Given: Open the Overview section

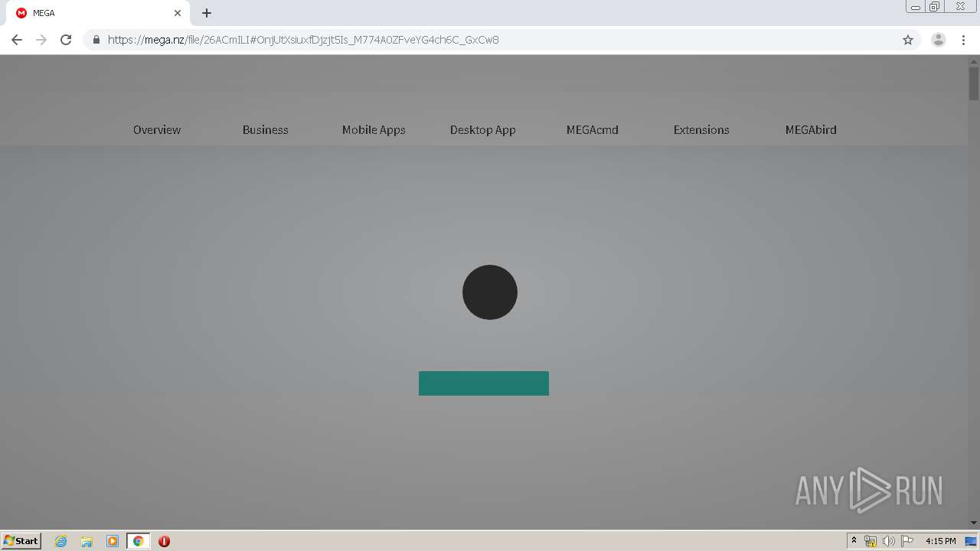Looking at the screenshot, I should [x=157, y=130].
